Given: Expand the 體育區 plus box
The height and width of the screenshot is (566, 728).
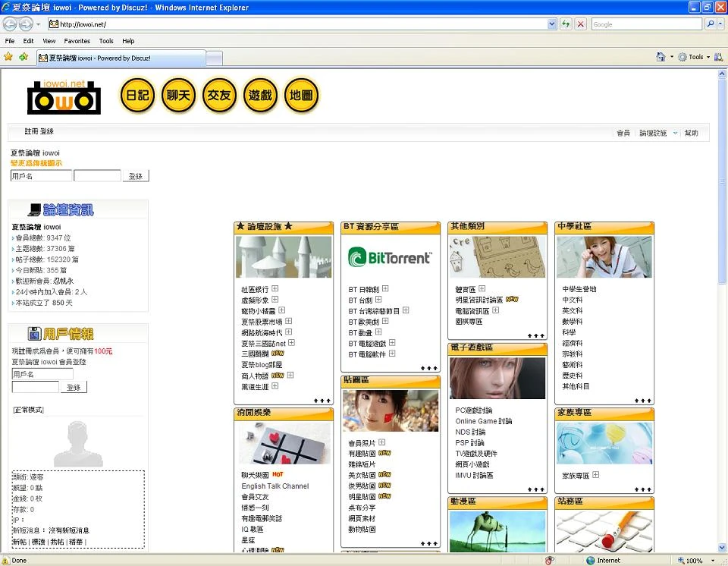Looking at the screenshot, I should coord(482,288).
